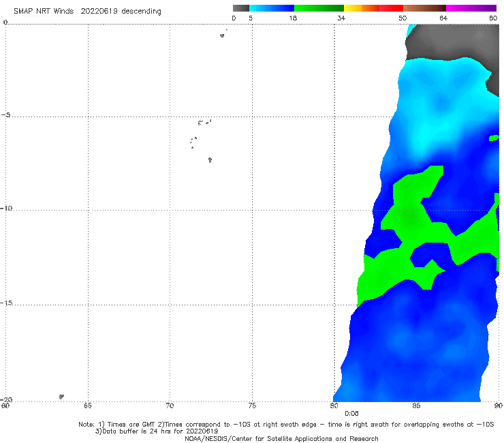Click the color bar label '64'
Image resolution: width=504 pixels, height=443 pixels.
click(443, 18)
